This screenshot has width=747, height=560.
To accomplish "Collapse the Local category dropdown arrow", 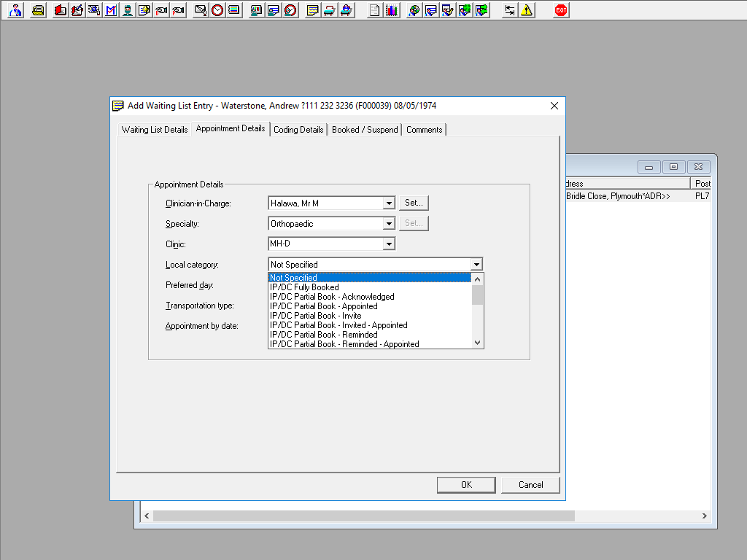I will click(476, 264).
